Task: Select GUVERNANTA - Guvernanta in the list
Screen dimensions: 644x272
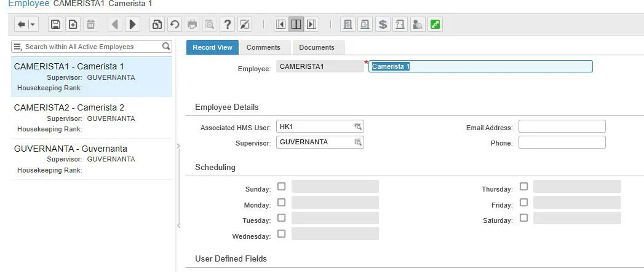Action: (x=92, y=159)
